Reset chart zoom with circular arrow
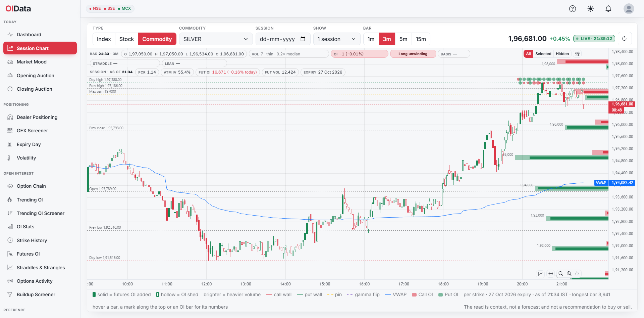Screen dimensions: 644x318 577,274
